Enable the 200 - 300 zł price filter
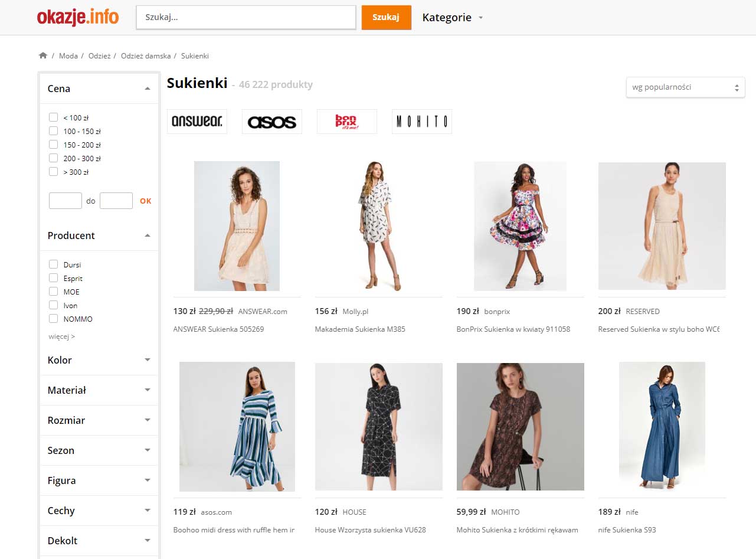 coord(54,158)
